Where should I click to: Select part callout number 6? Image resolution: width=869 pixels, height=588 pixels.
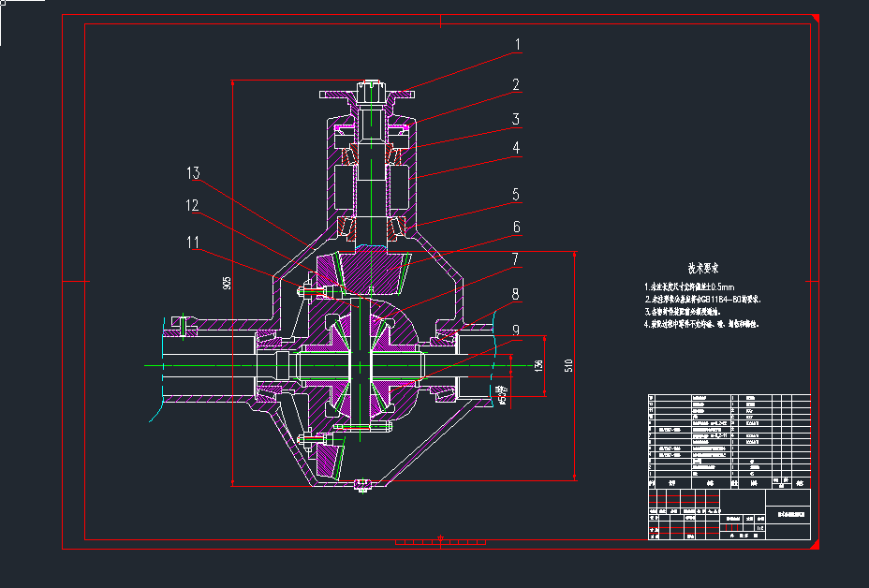click(516, 227)
